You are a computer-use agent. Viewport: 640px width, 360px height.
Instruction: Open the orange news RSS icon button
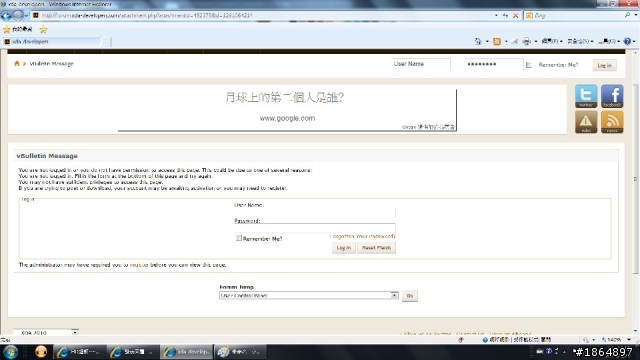(612, 122)
